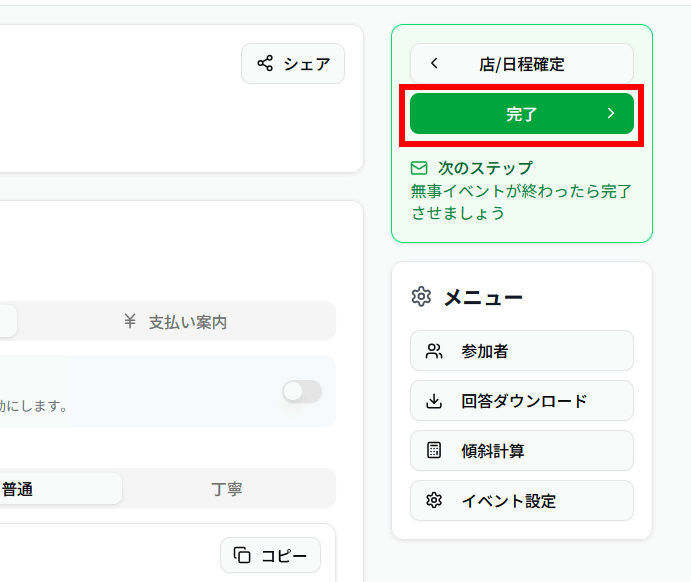Toggle the switch in the gray panel
The image size is (691, 582).
pyautogui.click(x=302, y=392)
